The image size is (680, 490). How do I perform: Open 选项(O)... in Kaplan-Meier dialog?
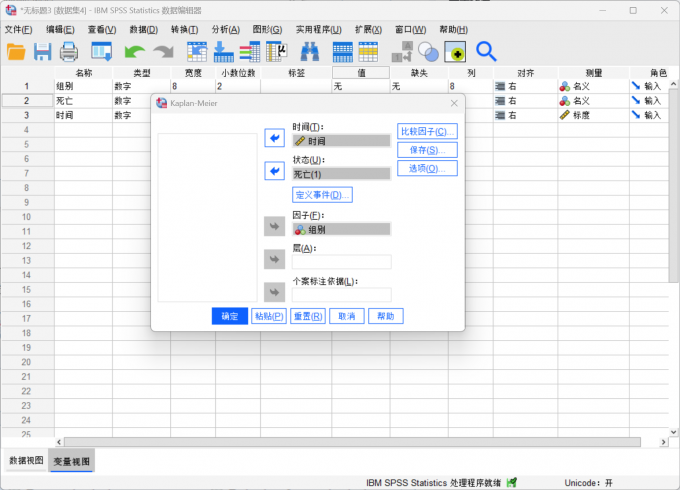pos(427,168)
